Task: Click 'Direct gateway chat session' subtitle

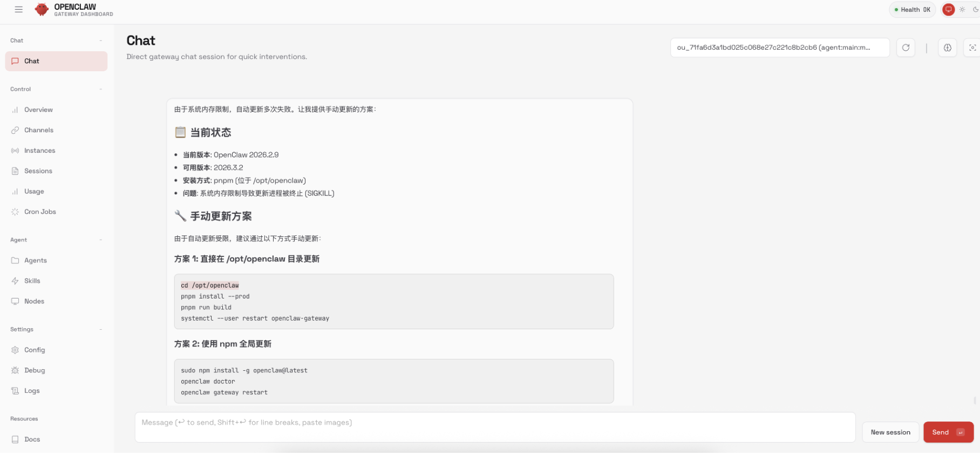Action: [216, 57]
